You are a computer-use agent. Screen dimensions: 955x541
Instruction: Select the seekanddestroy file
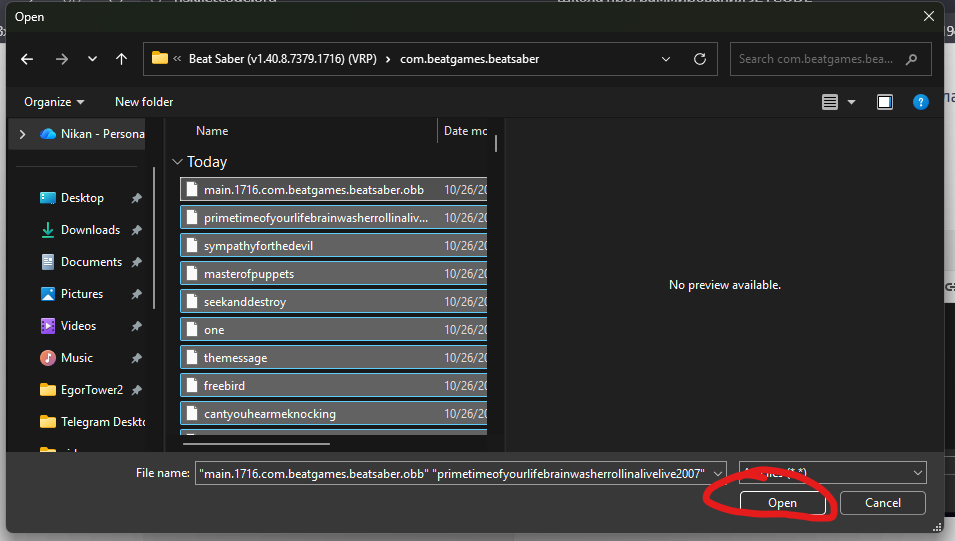(334, 302)
